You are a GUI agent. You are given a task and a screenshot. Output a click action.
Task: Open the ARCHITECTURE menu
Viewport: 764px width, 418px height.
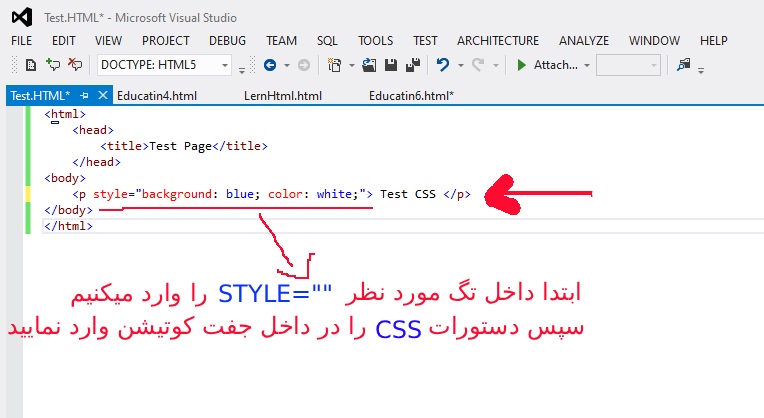pos(497,40)
